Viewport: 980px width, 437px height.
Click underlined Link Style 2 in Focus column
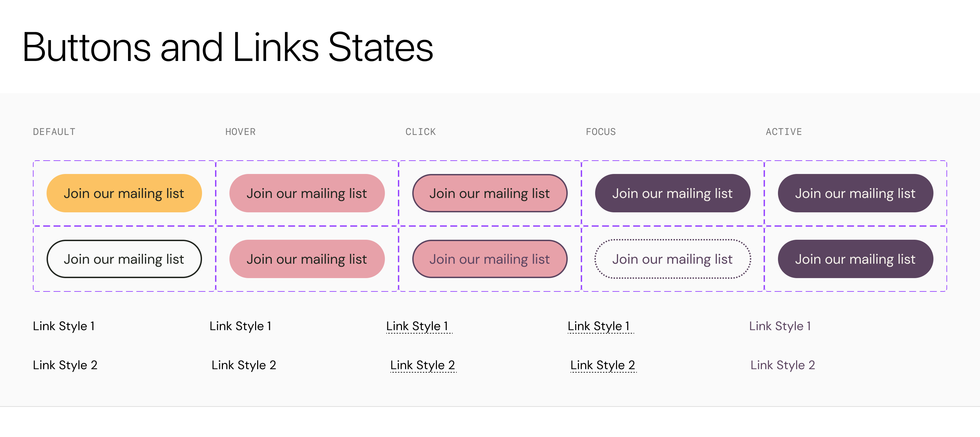603,365
